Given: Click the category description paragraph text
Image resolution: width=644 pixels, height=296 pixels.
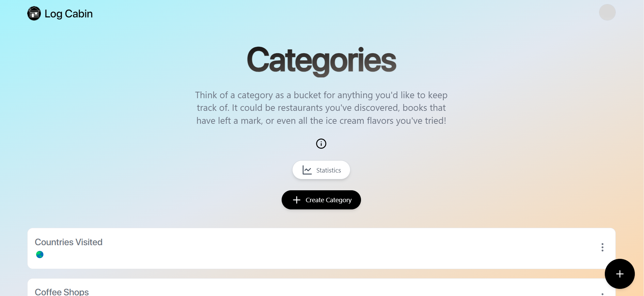Looking at the screenshot, I should click(x=321, y=108).
